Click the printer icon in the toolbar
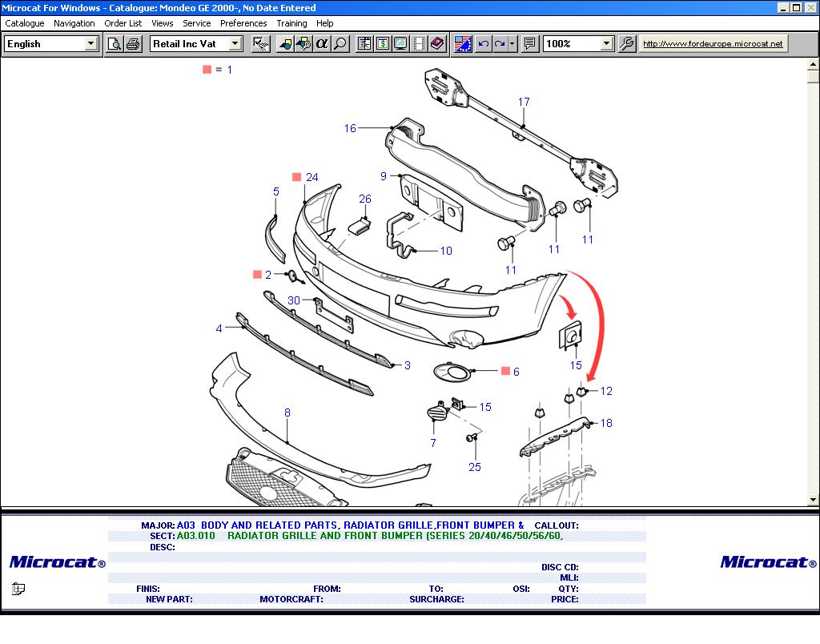820x644 pixels. pyautogui.click(x=133, y=44)
